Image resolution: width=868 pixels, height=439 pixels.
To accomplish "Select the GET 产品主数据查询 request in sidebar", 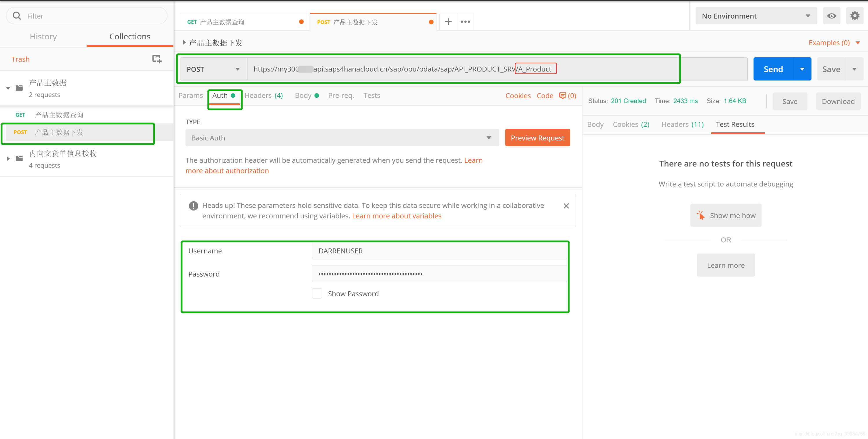I will coord(87,115).
